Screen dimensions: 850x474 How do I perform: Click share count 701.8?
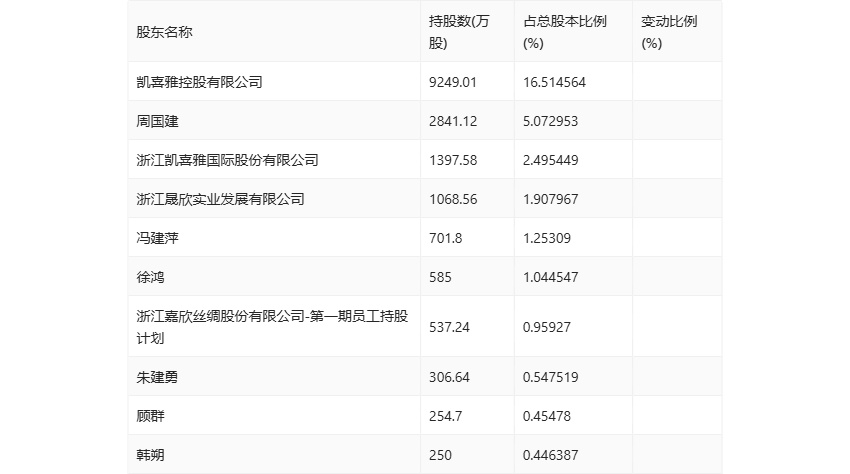point(445,238)
